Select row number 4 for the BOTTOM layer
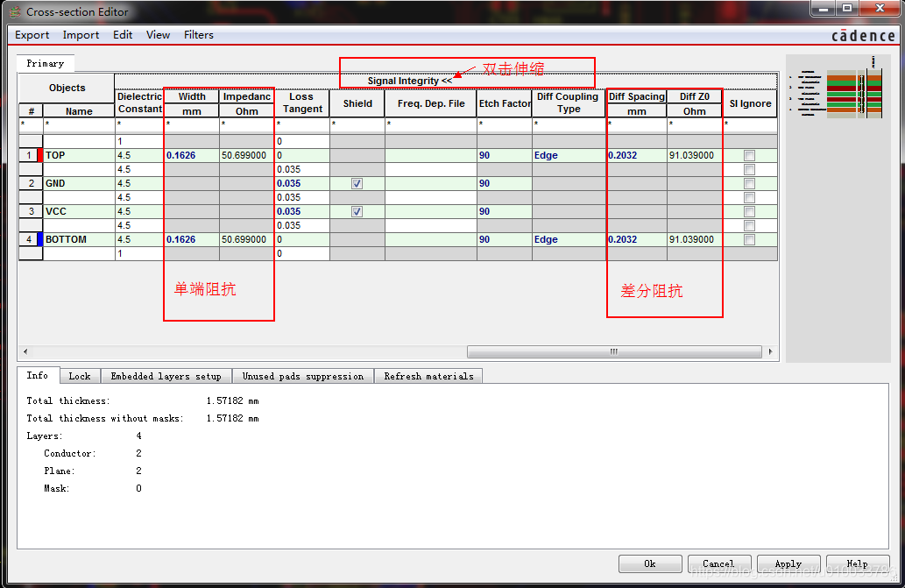Viewport: 905px width, 588px height. click(x=29, y=239)
